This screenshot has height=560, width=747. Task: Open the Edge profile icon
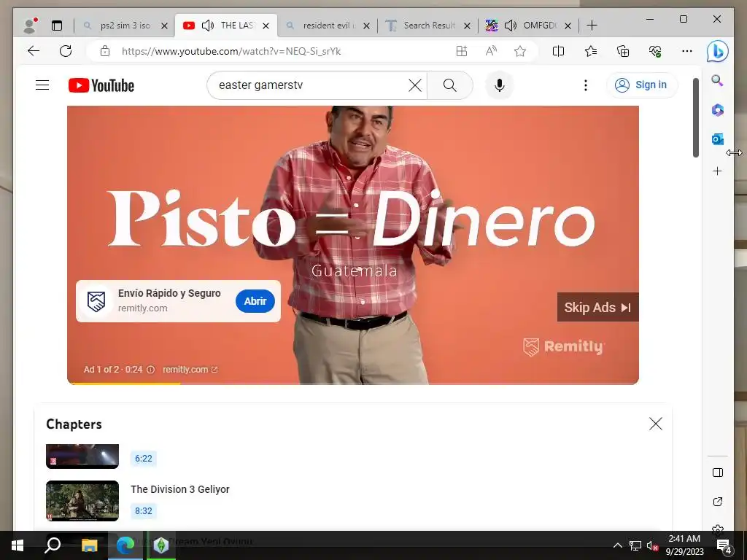point(31,26)
